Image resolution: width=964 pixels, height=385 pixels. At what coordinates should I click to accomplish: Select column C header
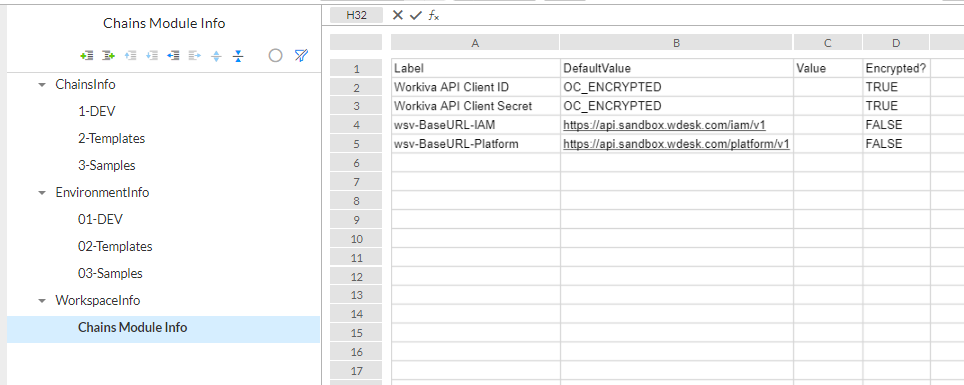pos(828,42)
